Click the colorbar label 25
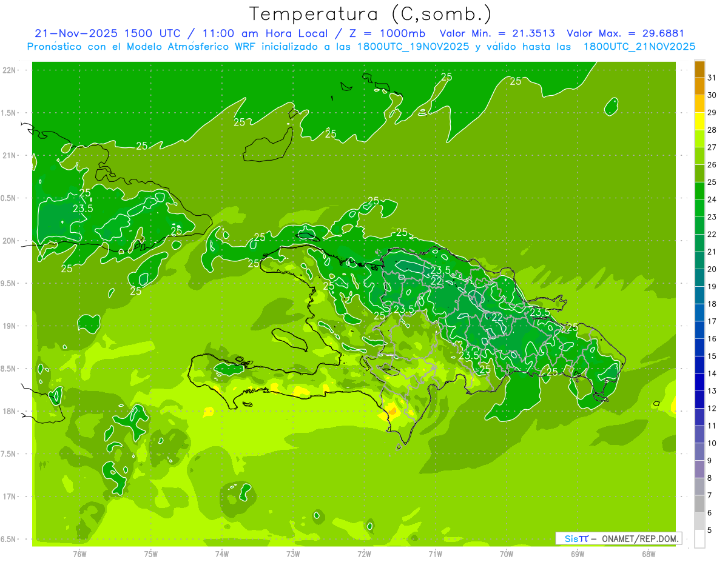This screenshot has width=728, height=562. tap(712, 182)
